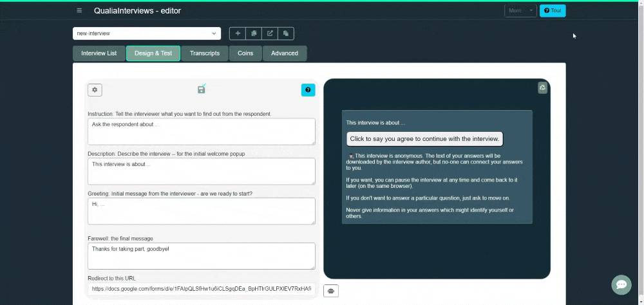Expand the More dropdown menu
This screenshot has width=644, height=305.
(520, 11)
